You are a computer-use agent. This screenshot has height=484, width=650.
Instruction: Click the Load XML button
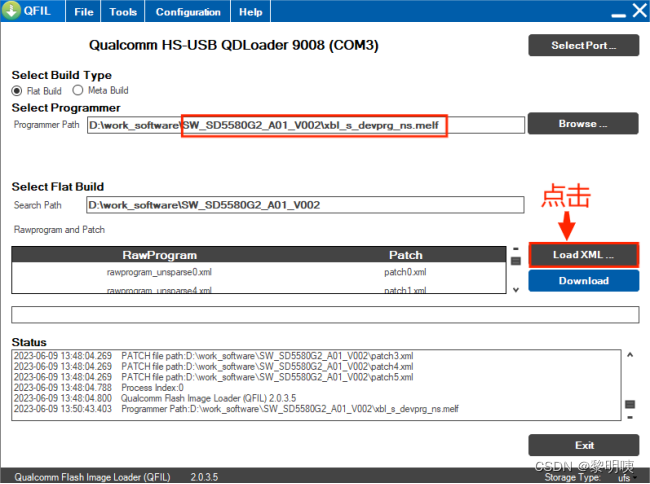(x=583, y=255)
